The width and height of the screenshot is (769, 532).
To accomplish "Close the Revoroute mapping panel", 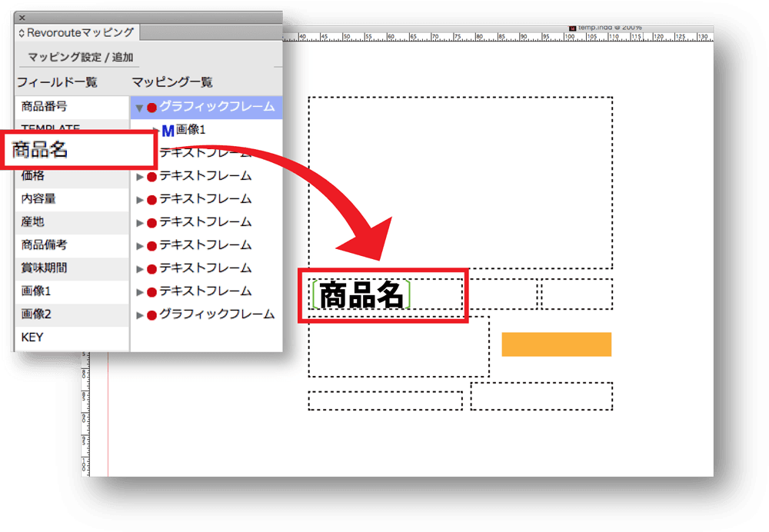I will (22, 18).
